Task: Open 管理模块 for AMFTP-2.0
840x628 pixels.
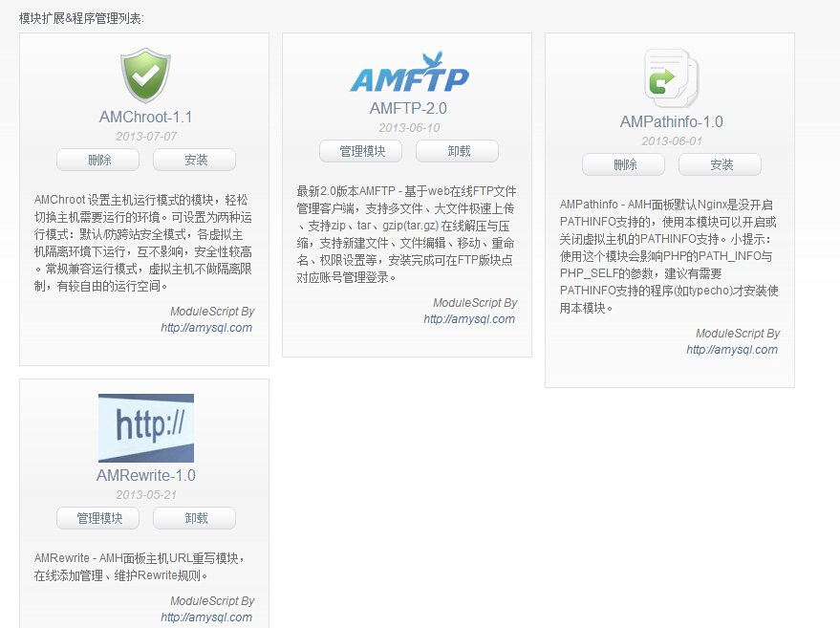Action: [x=361, y=151]
